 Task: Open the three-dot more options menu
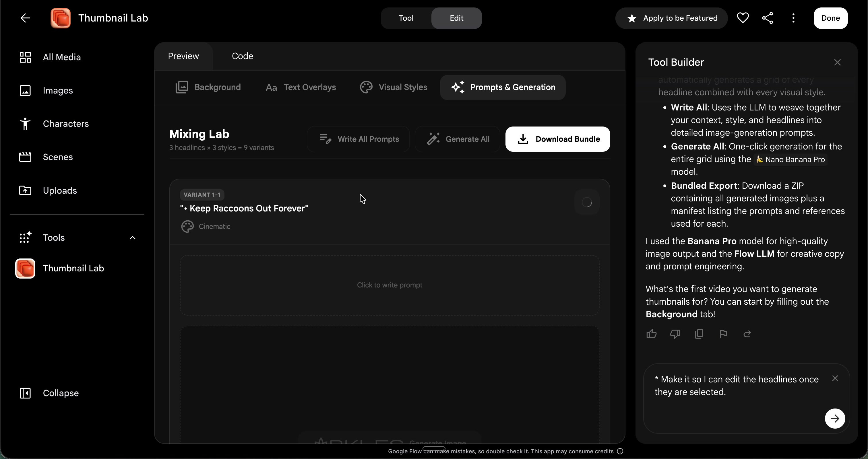(x=794, y=18)
